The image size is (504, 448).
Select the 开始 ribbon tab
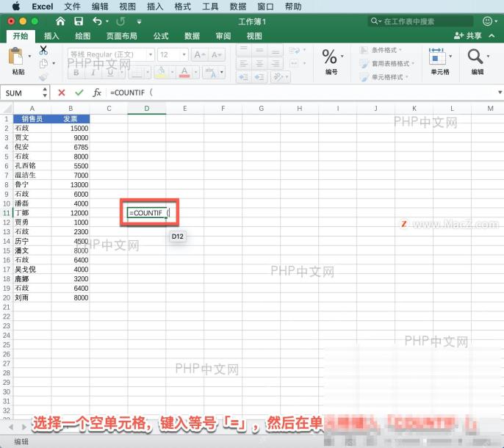21,36
